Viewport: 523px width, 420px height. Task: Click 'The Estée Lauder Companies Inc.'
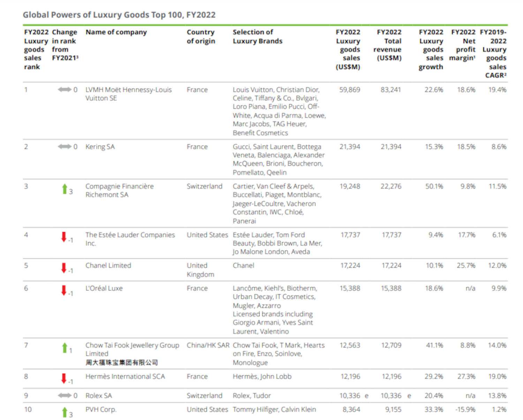click(130, 239)
